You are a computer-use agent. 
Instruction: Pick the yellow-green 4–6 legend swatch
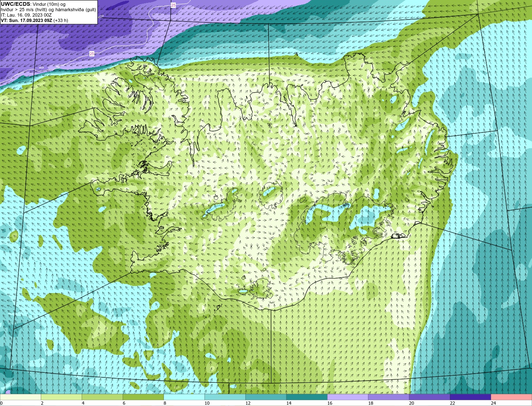(x=103, y=397)
